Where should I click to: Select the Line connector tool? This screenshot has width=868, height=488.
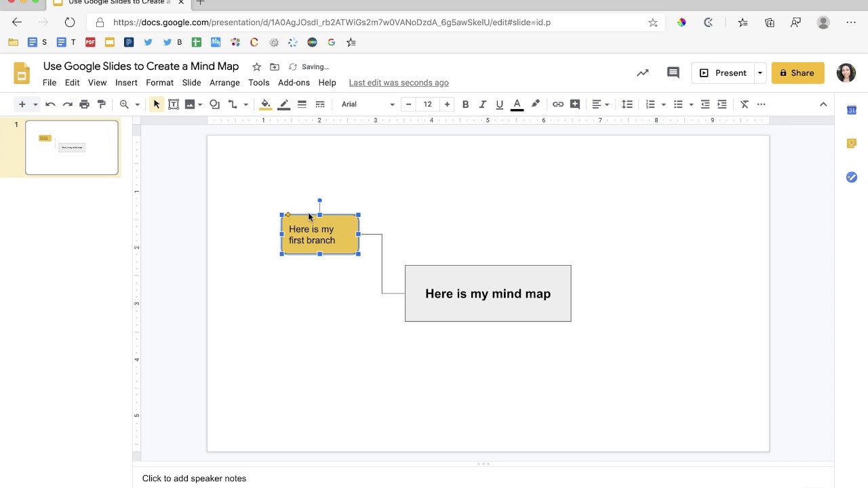233,104
